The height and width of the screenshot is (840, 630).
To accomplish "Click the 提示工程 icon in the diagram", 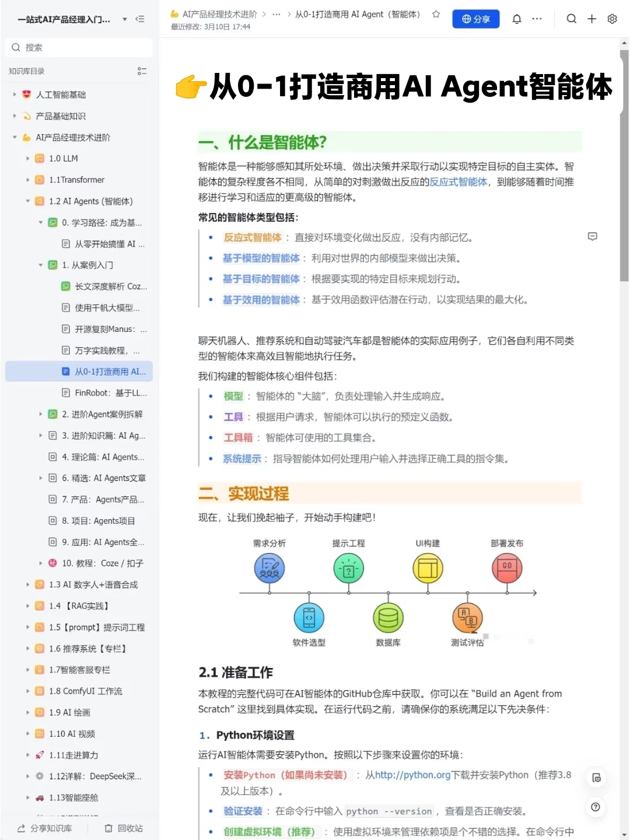I will [349, 568].
